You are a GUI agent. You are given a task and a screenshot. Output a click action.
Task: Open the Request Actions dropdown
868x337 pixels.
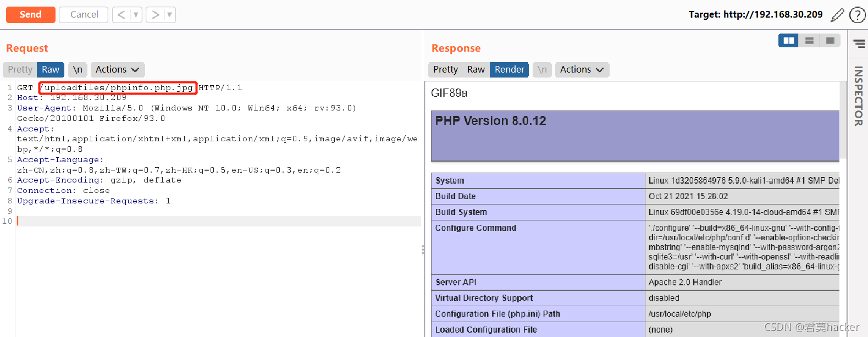pyautogui.click(x=118, y=70)
